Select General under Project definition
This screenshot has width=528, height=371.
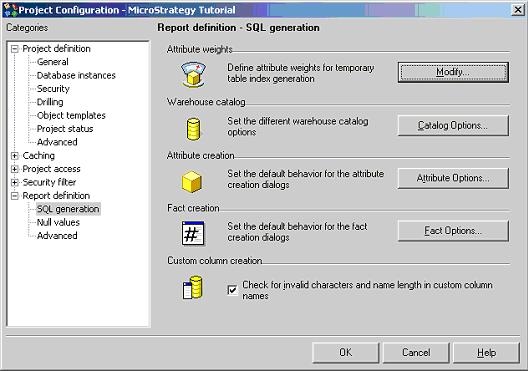53,62
